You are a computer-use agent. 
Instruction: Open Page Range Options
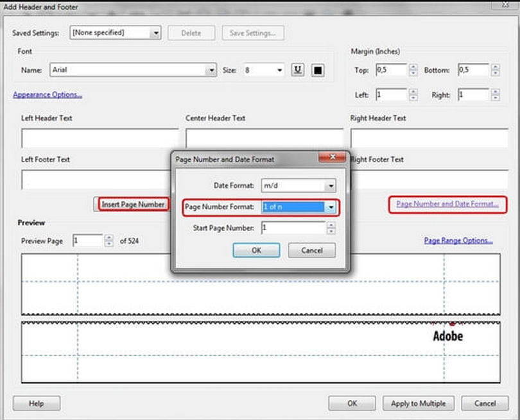pos(457,240)
